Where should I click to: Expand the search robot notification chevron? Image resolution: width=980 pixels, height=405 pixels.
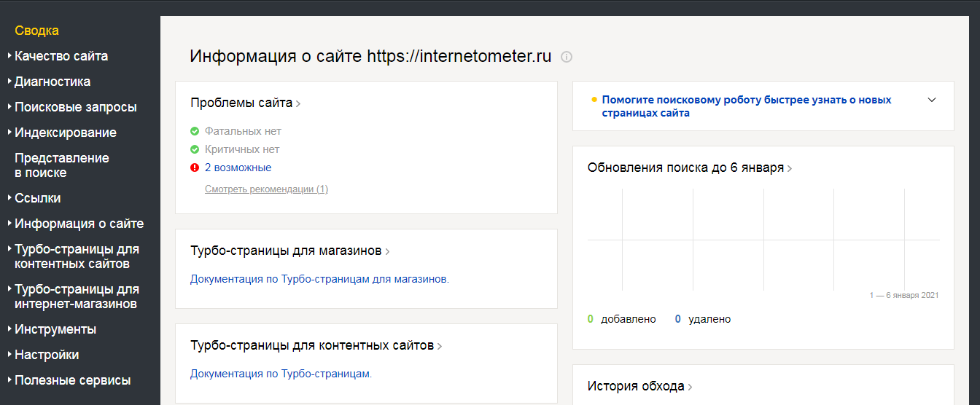coord(931,101)
